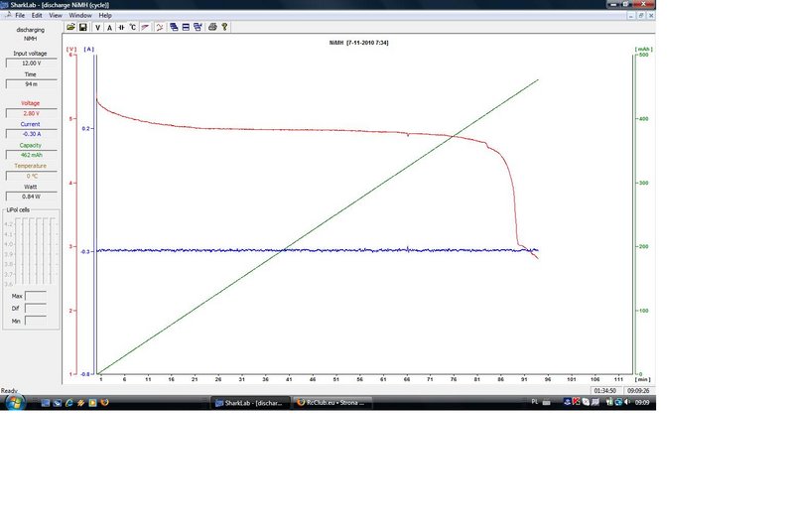The width and height of the screenshot is (794, 532).
Task: Open the View menu
Action: pos(56,15)
